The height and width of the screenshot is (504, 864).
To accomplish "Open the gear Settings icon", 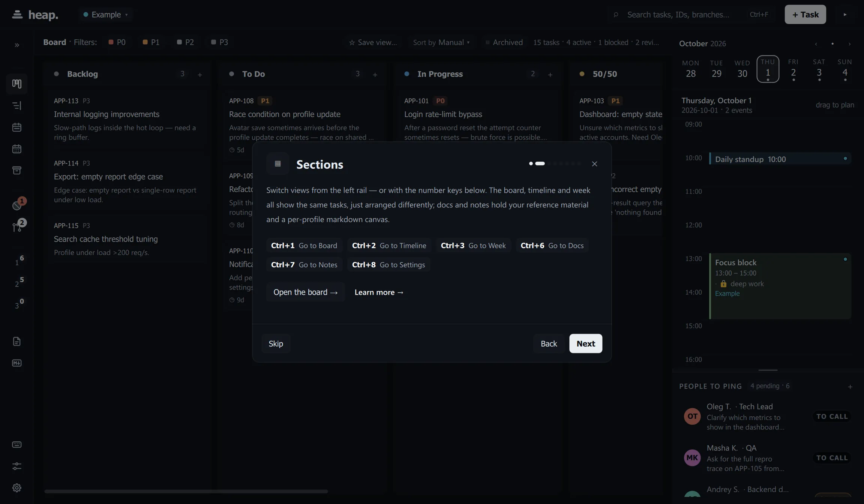I will point(17,488).
